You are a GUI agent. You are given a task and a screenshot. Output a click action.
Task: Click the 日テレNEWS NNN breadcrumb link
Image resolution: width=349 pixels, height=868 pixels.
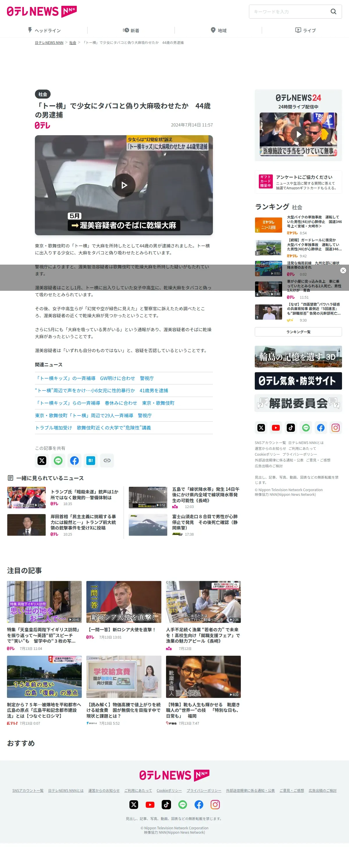[x=49, y=43]
